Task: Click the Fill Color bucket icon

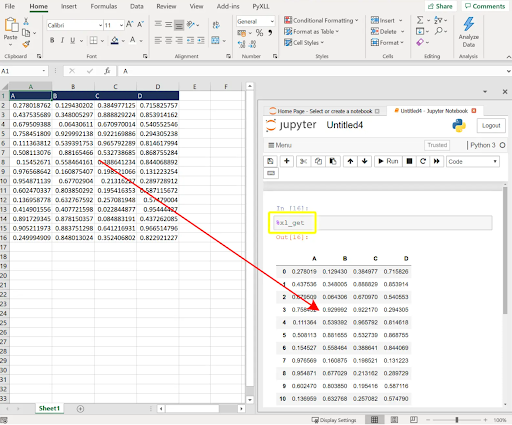Action: click(x=115, y=40)
